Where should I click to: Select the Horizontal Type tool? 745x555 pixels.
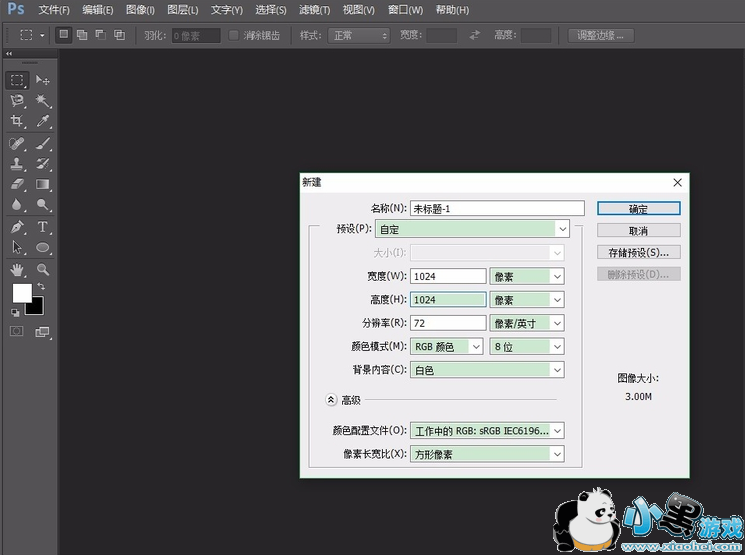tap(43, 227)
